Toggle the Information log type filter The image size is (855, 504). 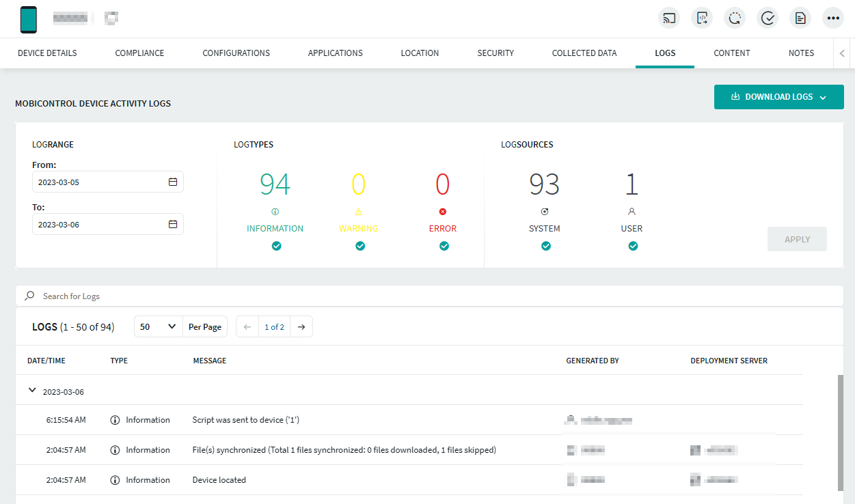click(276, 246)
